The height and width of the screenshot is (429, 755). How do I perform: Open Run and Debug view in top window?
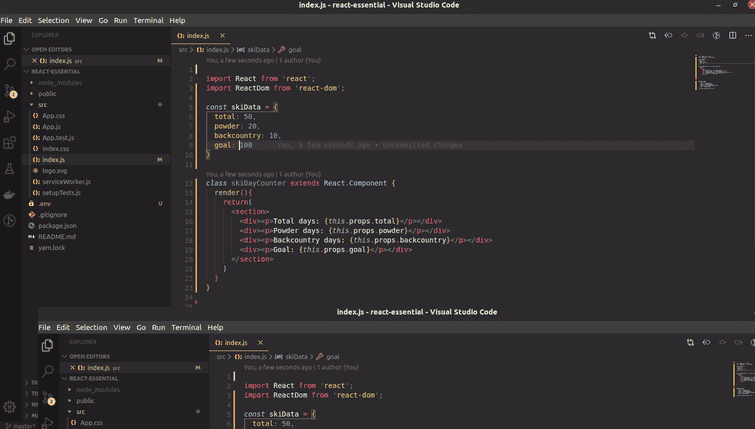[x=10, y=117]
